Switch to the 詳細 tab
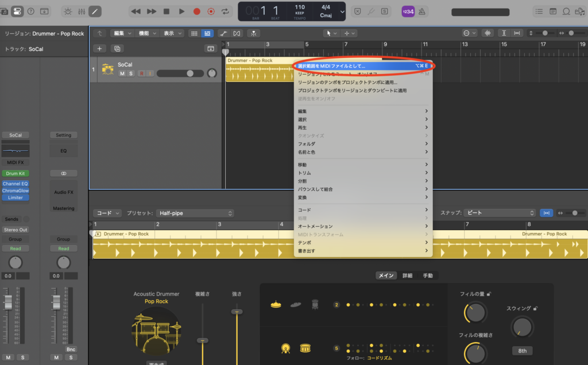Viewport: 588px width, 365px height. click(407, 275)
